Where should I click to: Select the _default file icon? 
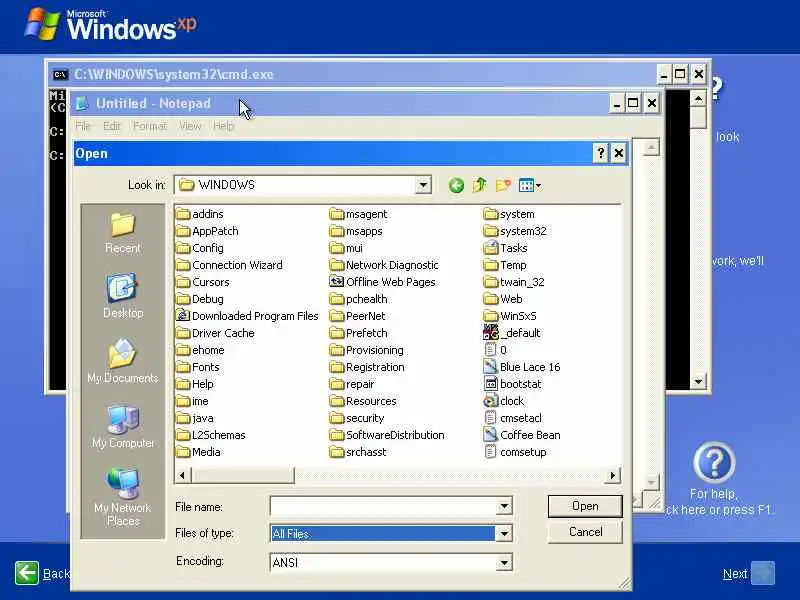tap(490, 333)
